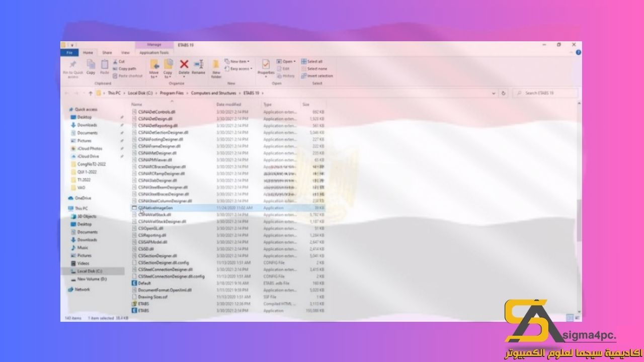The width and height of the screenshot is (644, 362).
Task: Click History in the Open group
Action: tap(285, 76)
